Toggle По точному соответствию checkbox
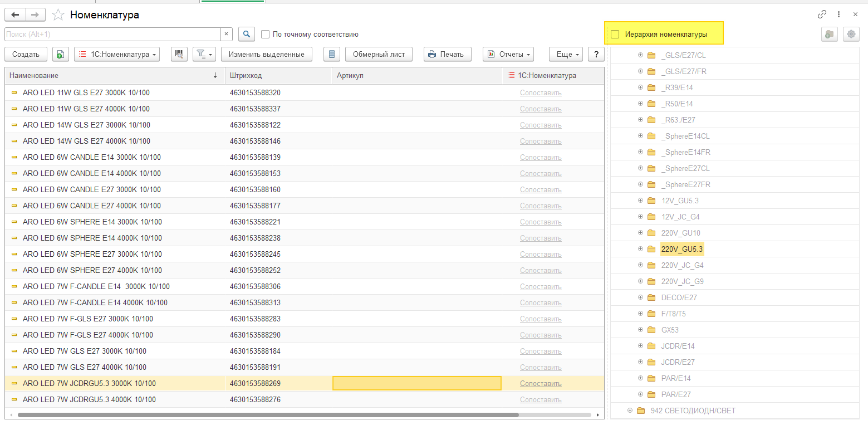This screenshot has height=425, width=868. 266,34
